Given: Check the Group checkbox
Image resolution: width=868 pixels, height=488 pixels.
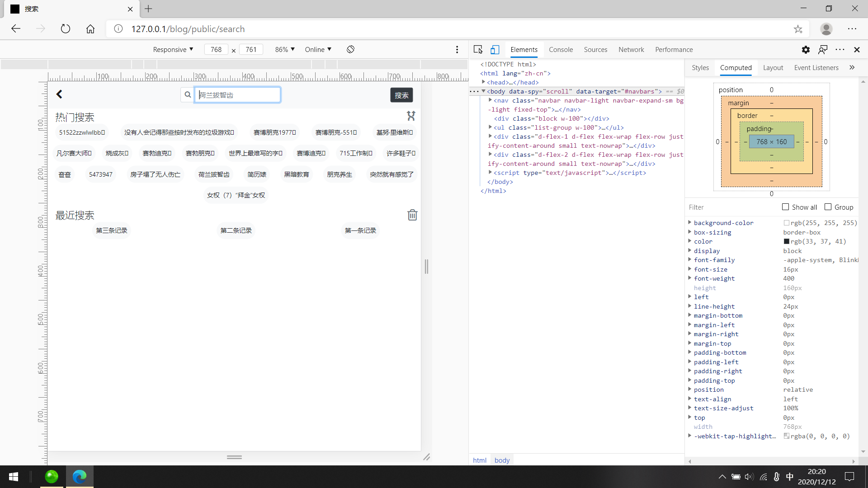Looking at the screenshot, I should [x=828, y=207].
